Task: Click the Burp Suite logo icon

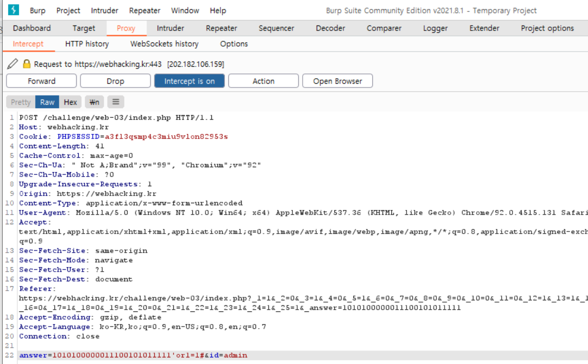Action: 14,10
